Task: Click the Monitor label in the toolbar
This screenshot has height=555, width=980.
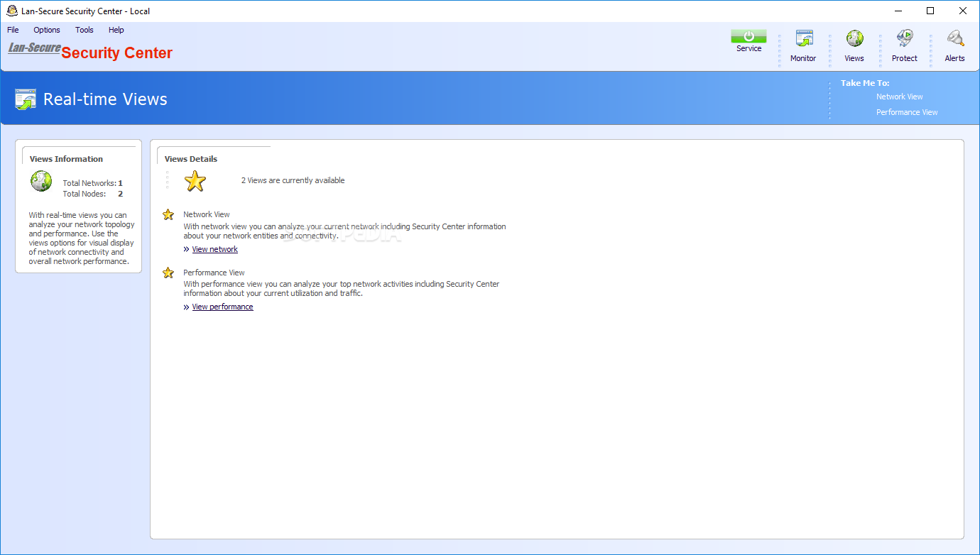Action: pyautogui.click(x=803, y=58)
